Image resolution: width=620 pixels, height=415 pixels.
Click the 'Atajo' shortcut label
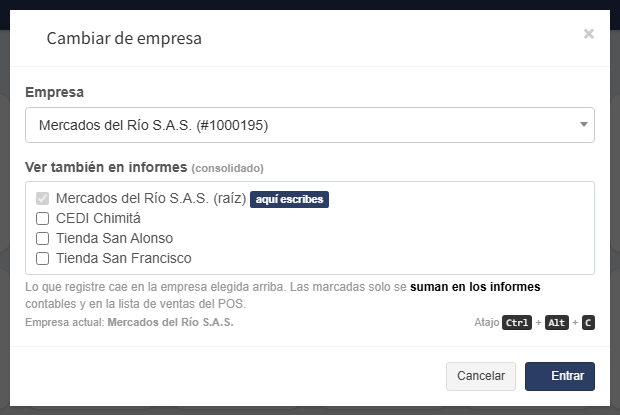487,323
